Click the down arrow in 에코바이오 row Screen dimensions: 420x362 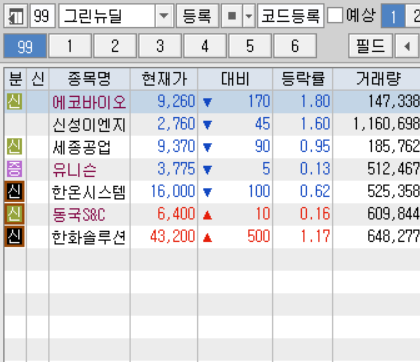point(207,102)
